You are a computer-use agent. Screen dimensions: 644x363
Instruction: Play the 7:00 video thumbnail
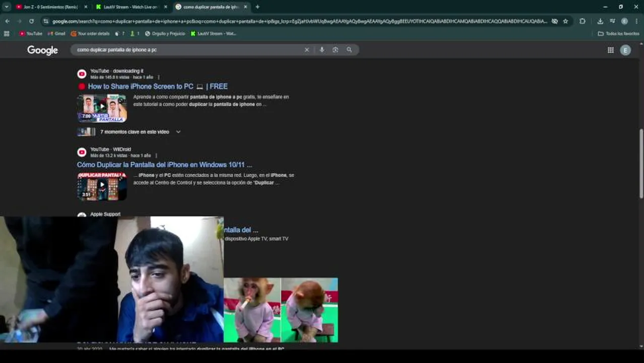[x=102, y=108]
